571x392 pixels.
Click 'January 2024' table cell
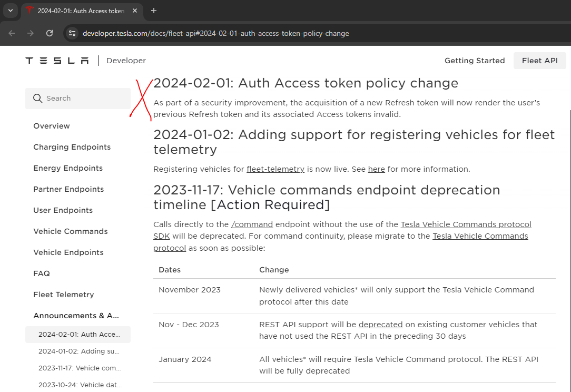click(185, 359)
